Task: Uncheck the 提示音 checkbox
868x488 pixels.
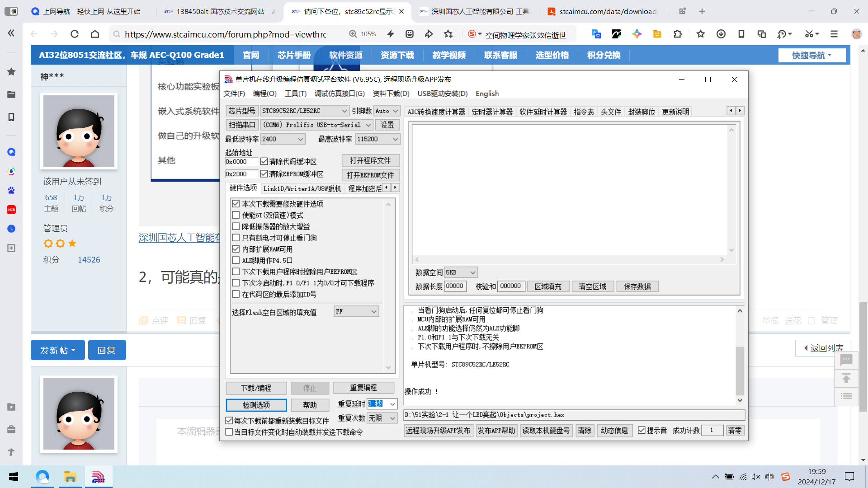Action: coord(642,430)
